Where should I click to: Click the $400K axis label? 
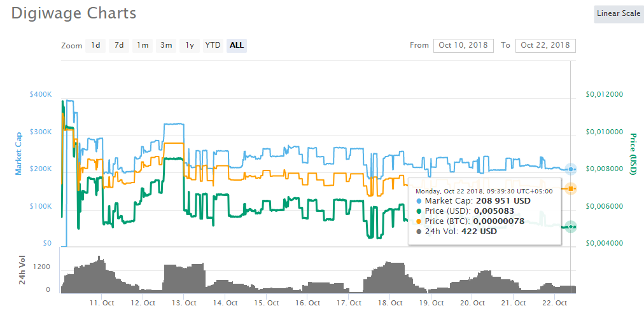(x=40, y=95)
